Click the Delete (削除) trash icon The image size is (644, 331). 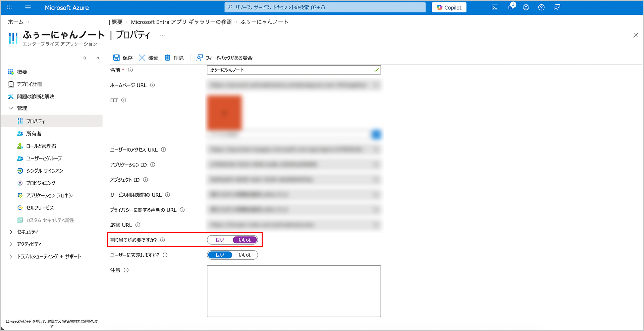coord(167,58)
